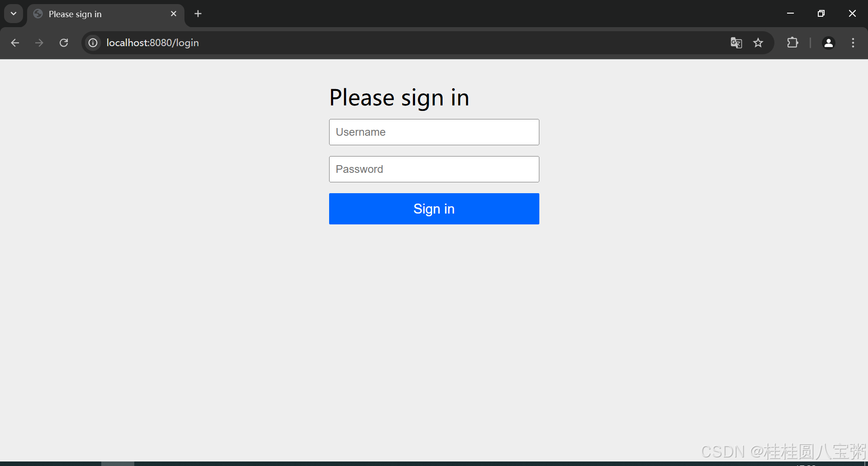Click the browser back arrow
Viewport: 868px width, 466px height.
tap(15, 43)
